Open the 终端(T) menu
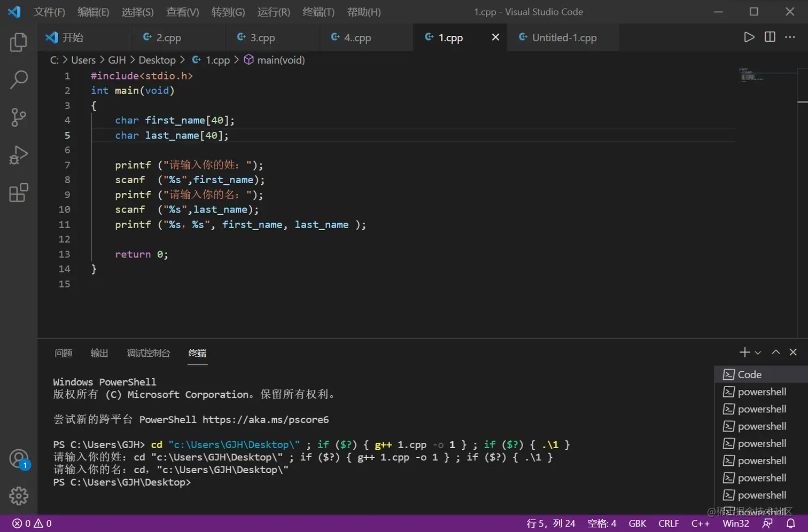Viewport: 808px width, 532px height. (x=318, y=12)
